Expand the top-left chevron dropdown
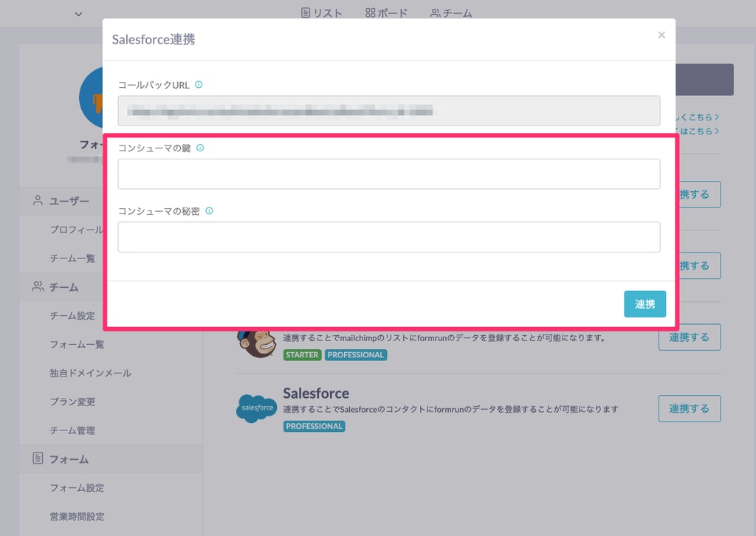 click(78, 14)
